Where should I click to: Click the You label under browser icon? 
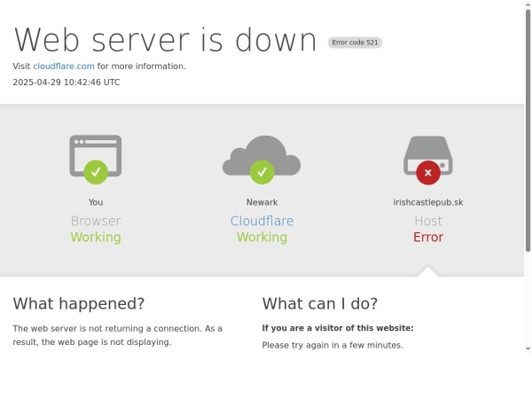pos(96,202)
